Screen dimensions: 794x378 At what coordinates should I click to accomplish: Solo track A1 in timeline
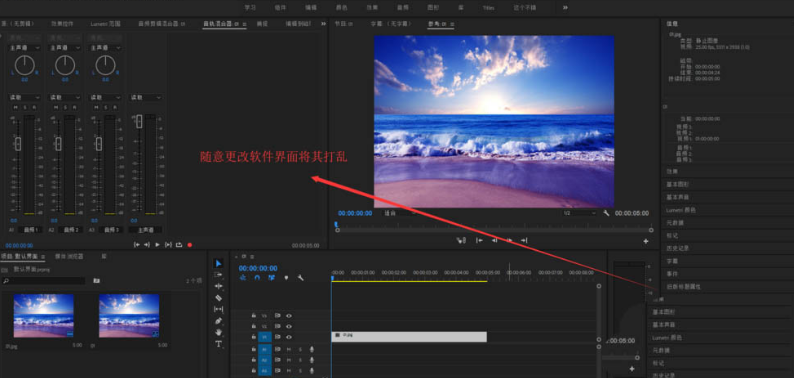[x=300, y=349]
